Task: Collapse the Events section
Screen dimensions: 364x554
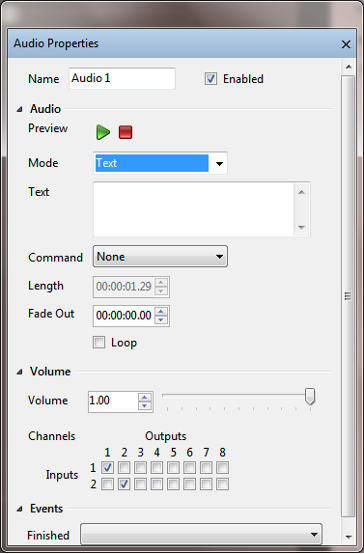Action: [20, 509]
